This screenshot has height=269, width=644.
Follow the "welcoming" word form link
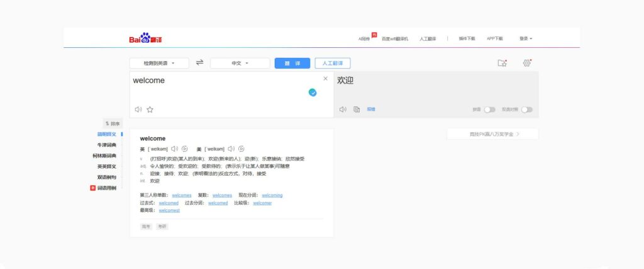pyautogui.click(x=272, y=195)
